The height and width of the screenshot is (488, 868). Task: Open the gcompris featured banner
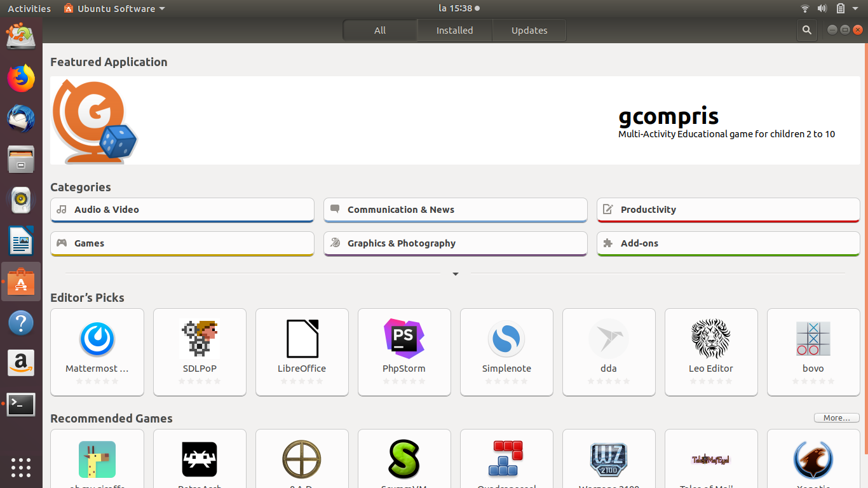tap(454, 121)
